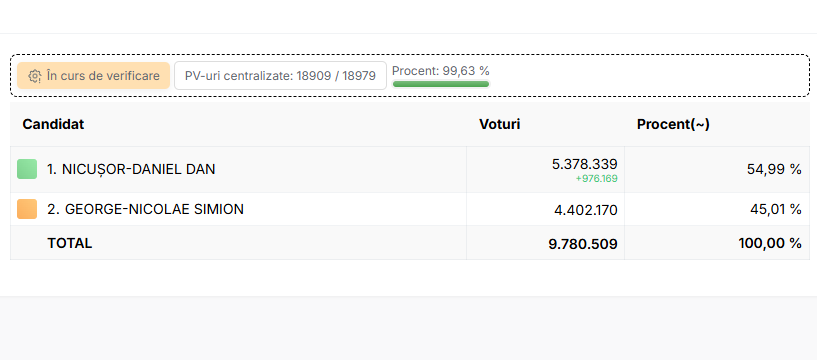Click the total votes 9.780.509 cell
The width and height of the screenshot is (817, 360).
click(x=583, y=244)
